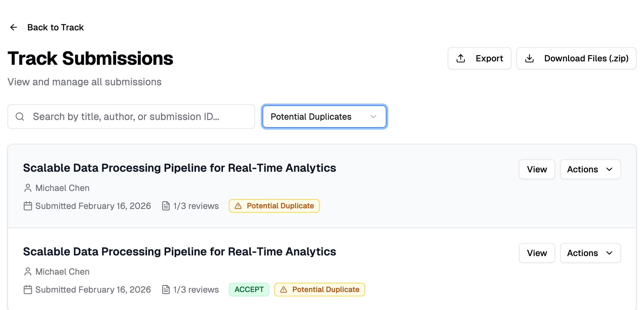Click the search magnifier icon
Image resolution: width=644 pixels, height=310 pixels.
click(20, 117)
